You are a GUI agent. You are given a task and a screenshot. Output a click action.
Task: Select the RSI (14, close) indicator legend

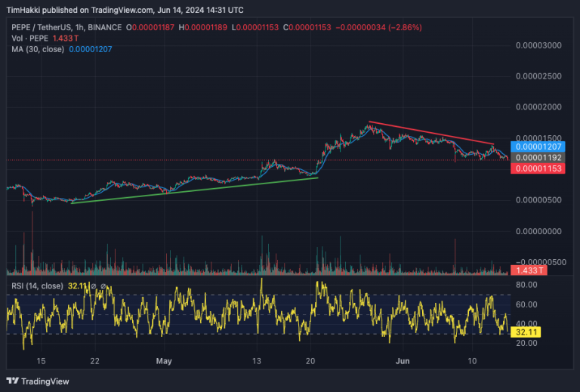click(x=37, y=286)
